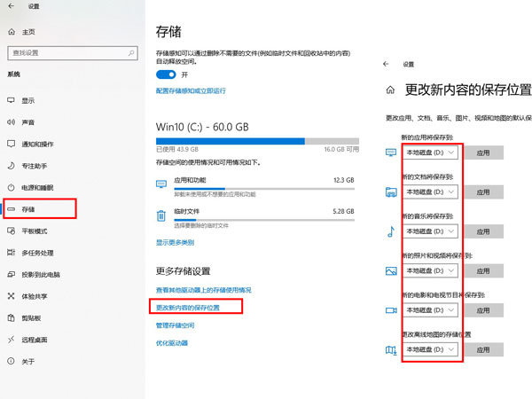Click inside the 查找设置 search field
This screenshot has width=532, height=399.
73,53
